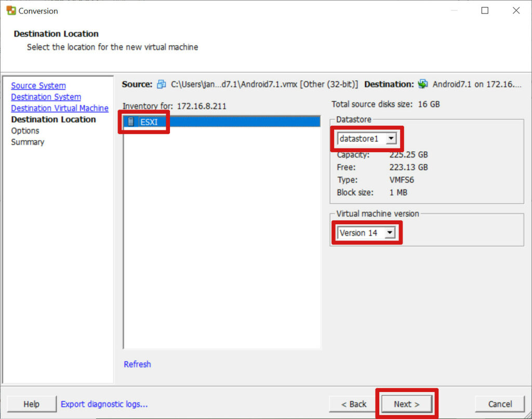Click the Inventory for 172.16.8.211 label
532x419 pixels.
175,106
